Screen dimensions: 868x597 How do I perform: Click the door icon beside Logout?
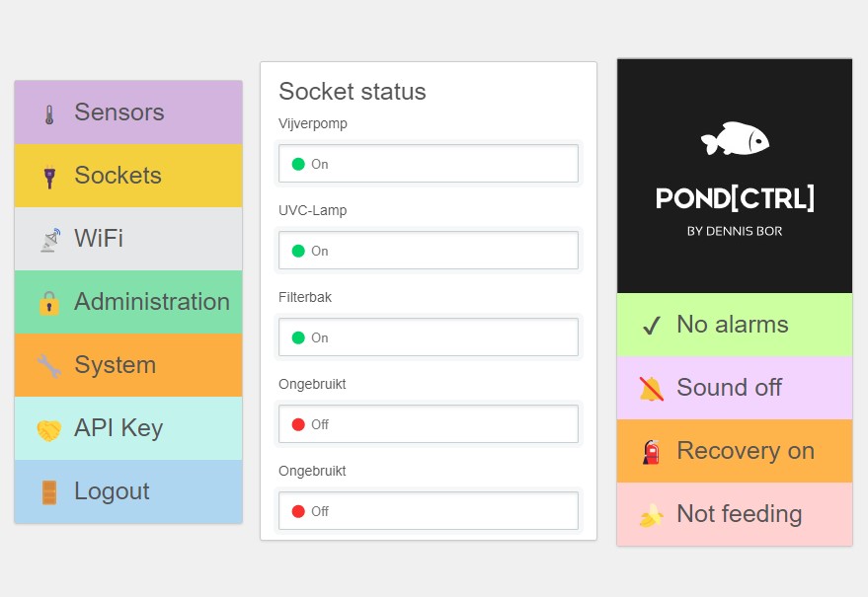[x=49, y=492]
